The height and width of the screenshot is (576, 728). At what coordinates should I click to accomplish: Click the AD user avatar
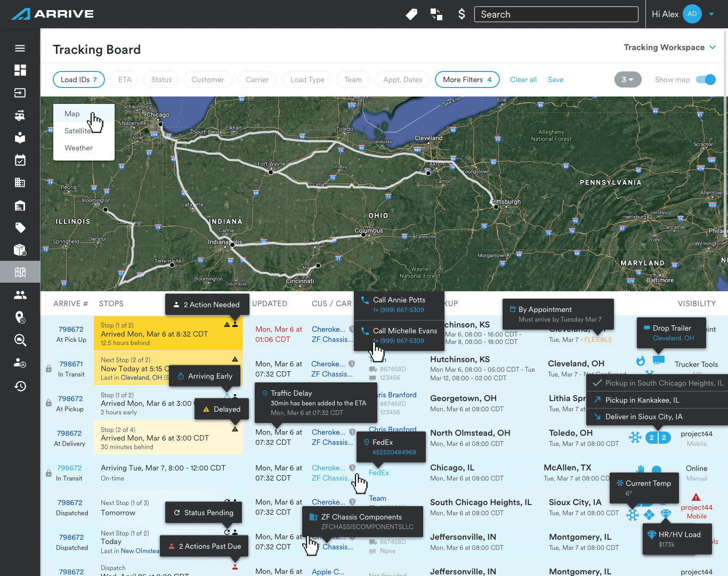pyautogui.click(x=692, y=14)
